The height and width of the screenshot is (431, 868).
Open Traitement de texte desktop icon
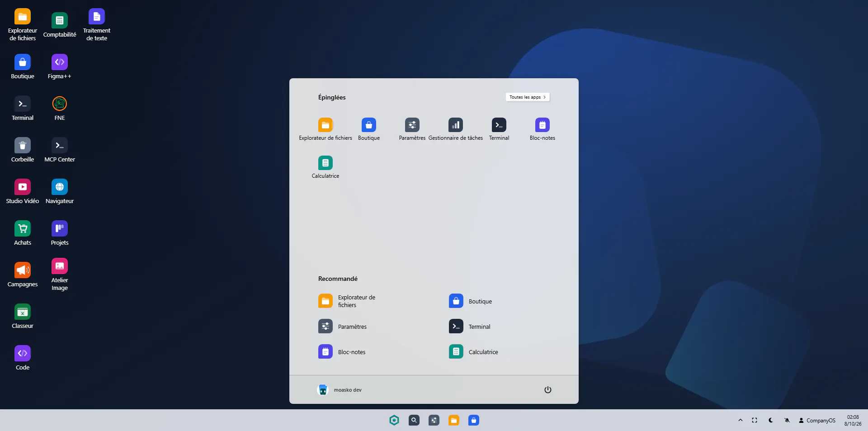click(96, 25)
